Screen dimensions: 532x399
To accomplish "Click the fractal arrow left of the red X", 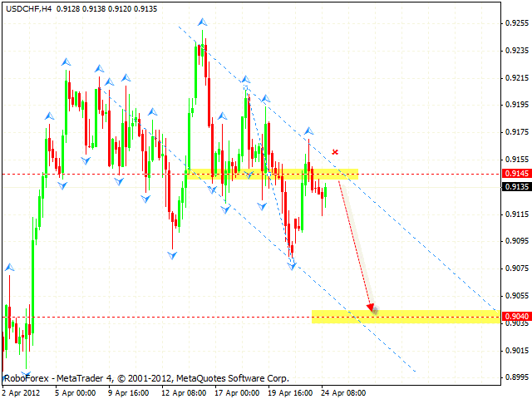I will pos(308,131).
